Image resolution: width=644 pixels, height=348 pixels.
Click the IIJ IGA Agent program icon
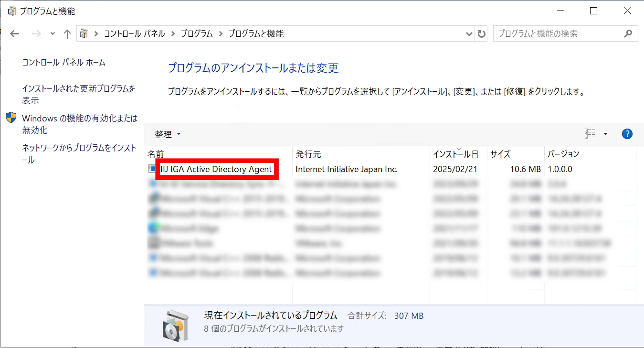[x=152, y=169]
